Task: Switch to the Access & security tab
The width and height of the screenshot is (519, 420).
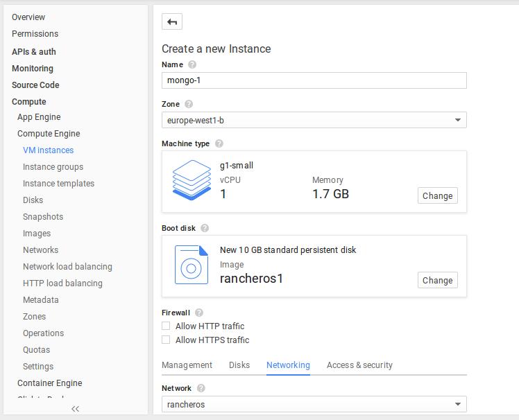Action: point(359,365)
